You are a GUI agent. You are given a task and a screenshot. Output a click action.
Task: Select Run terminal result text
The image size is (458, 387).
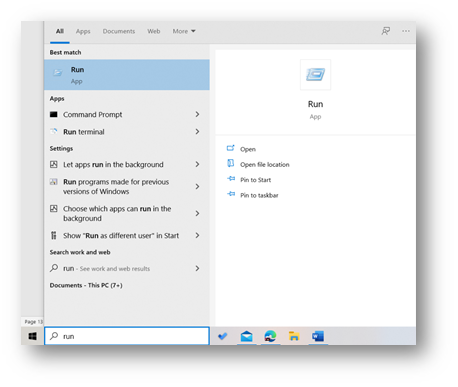84,132
